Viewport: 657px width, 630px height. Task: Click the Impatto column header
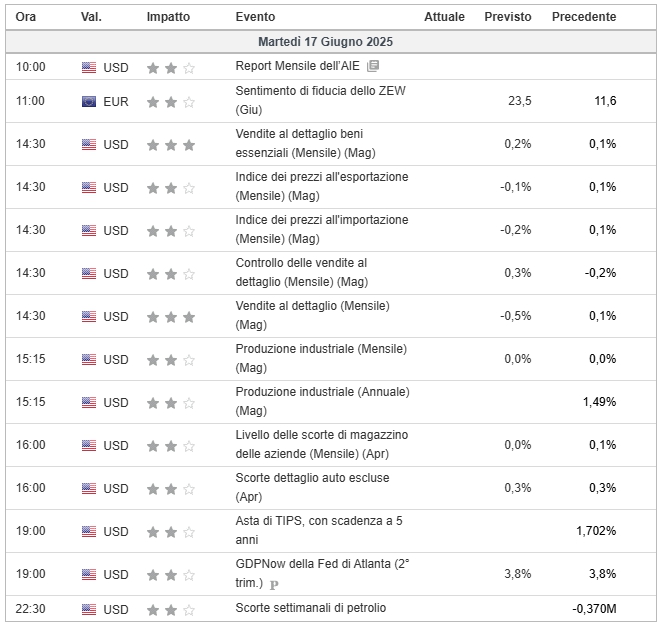[168, 17]
